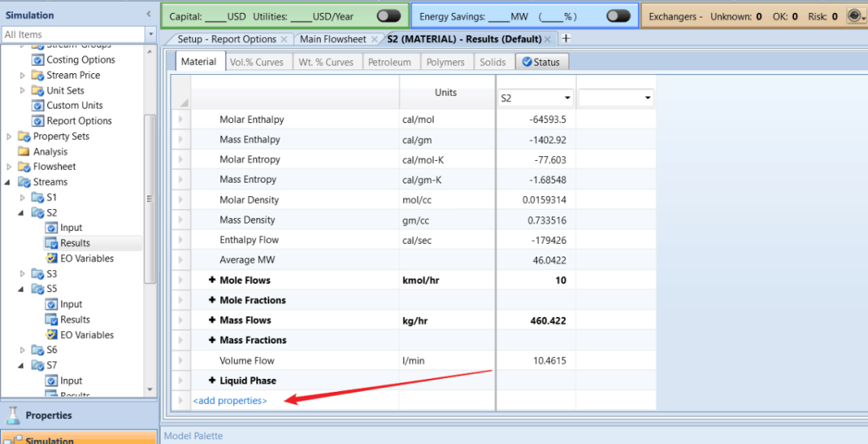Open the Properties environment button
This screenshot has height=444, width=868.
coord(80,415)
